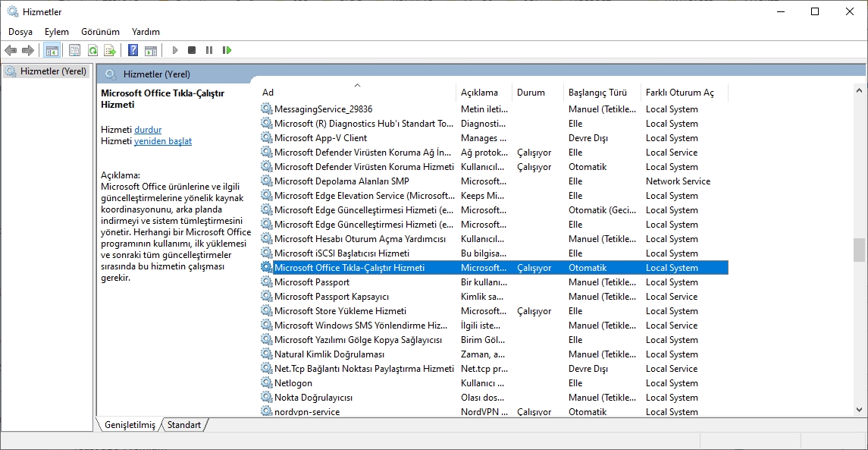Click the gear icon of Microsoft iSCSI Başlatıcısı Hizmeti

pyautogui.click(x=267, y=253)
